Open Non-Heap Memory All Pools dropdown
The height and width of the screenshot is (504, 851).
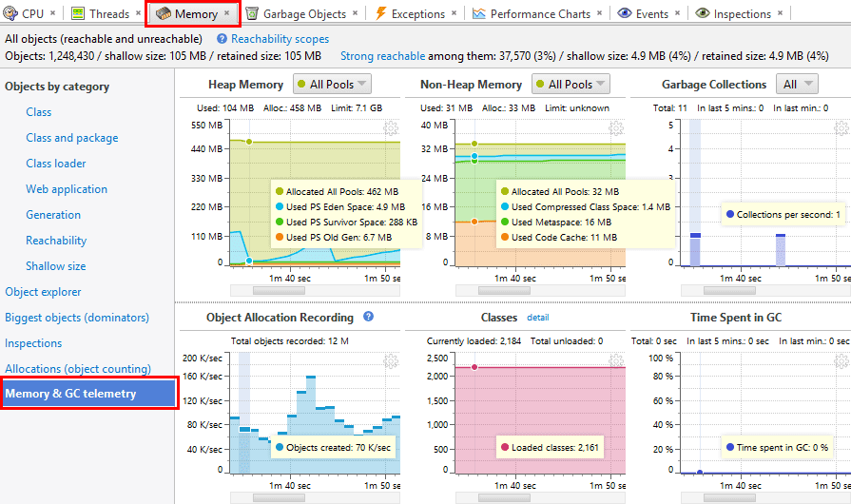tap(571, 84)
